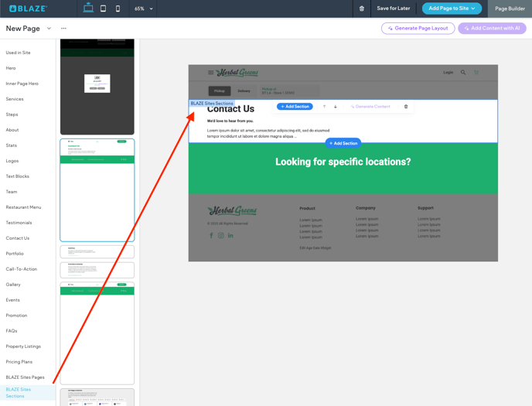Expand the New Page name dropdown

click(49, 29)
